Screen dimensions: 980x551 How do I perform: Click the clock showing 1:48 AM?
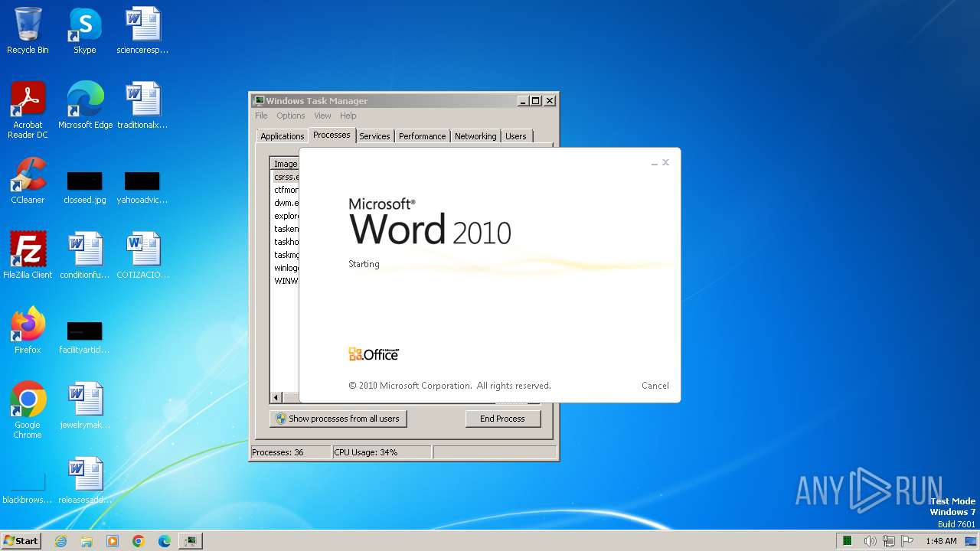point(941,541)
